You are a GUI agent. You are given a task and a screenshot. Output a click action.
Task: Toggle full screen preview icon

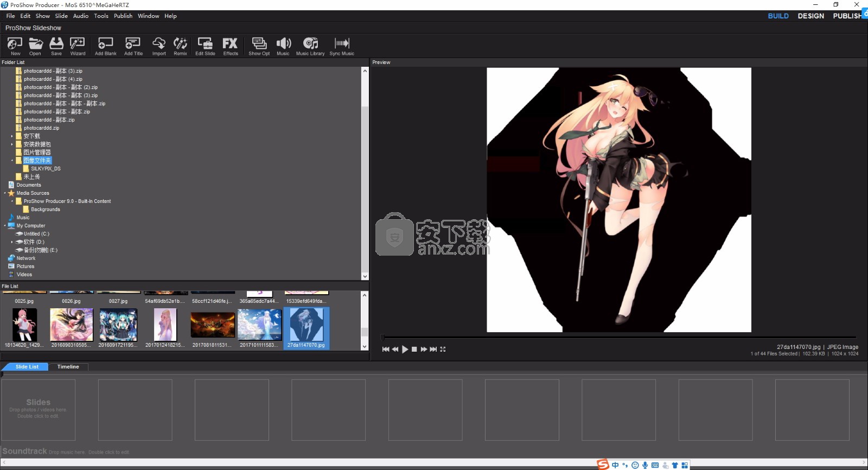coord(443,350)
